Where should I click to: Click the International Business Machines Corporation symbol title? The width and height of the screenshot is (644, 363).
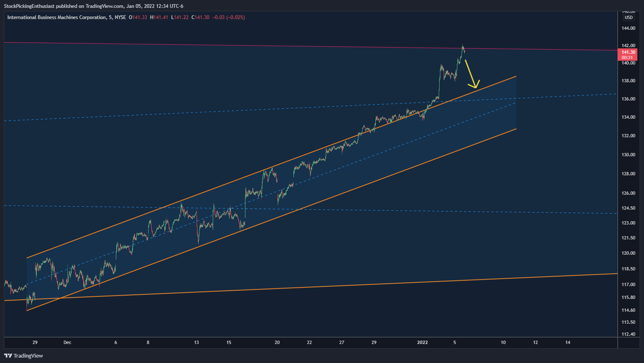tap(57, 17)
